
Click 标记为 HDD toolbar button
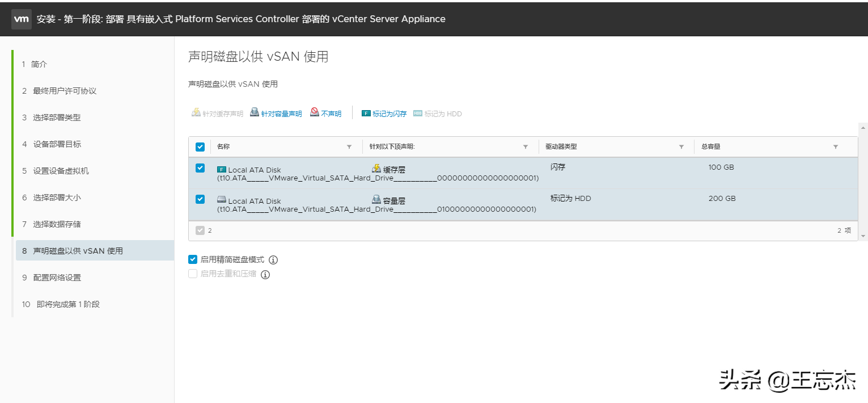[x=438, y=114]
